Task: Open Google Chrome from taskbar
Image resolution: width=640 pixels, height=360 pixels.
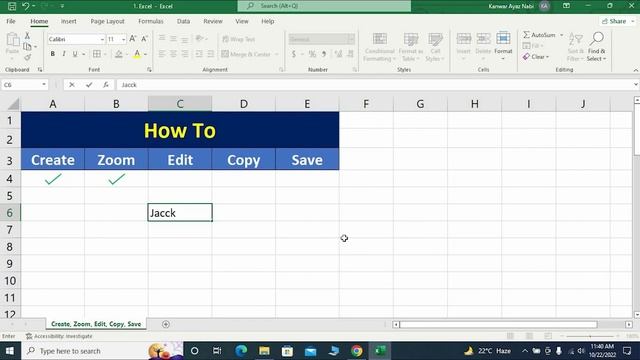Action: (x=356, y=351)
